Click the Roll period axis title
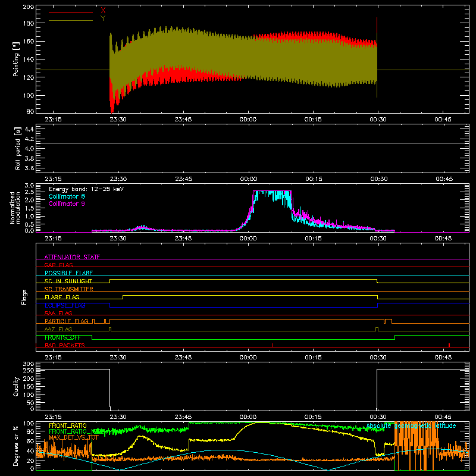Screen dimensions: 476x476 (x=18, y=148)
